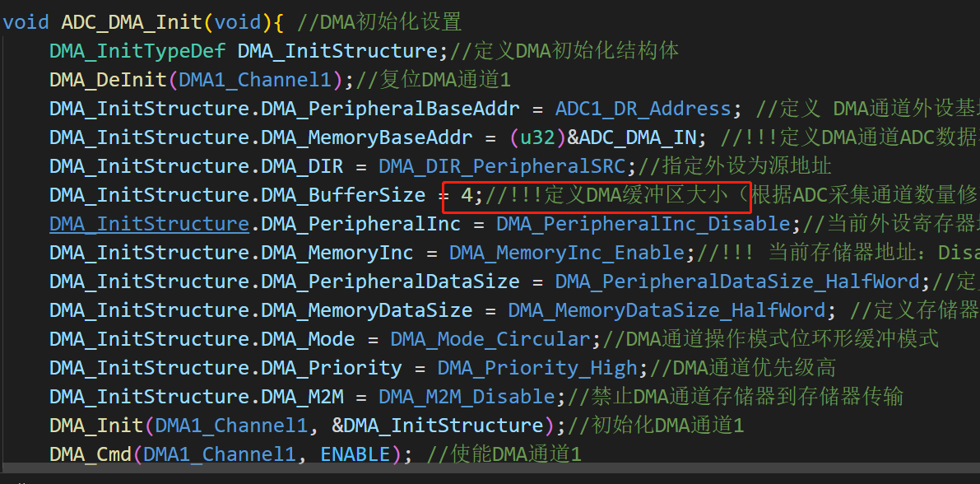Click the u32 cast keyword

[x=537, y=137]
